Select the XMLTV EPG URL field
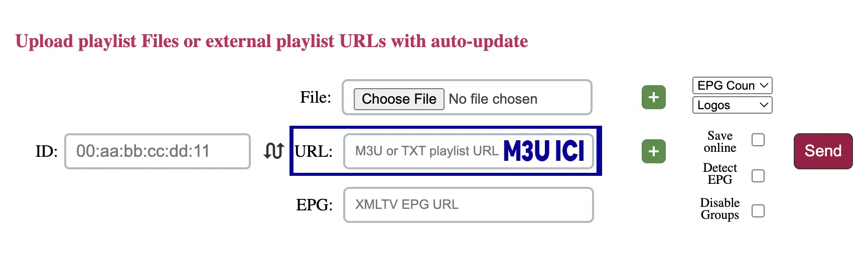 tap(468, 205)
